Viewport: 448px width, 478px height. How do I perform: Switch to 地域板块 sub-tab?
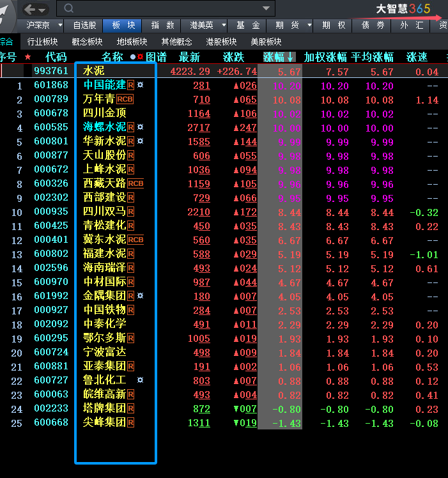pos(132,42)
